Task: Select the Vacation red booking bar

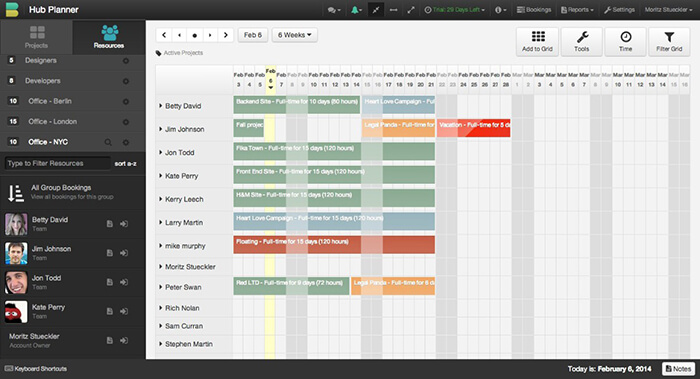Action: click(474, 128)
